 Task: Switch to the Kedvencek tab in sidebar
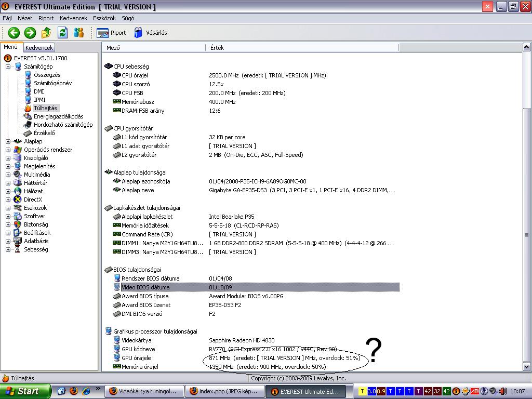coord(39,47)
